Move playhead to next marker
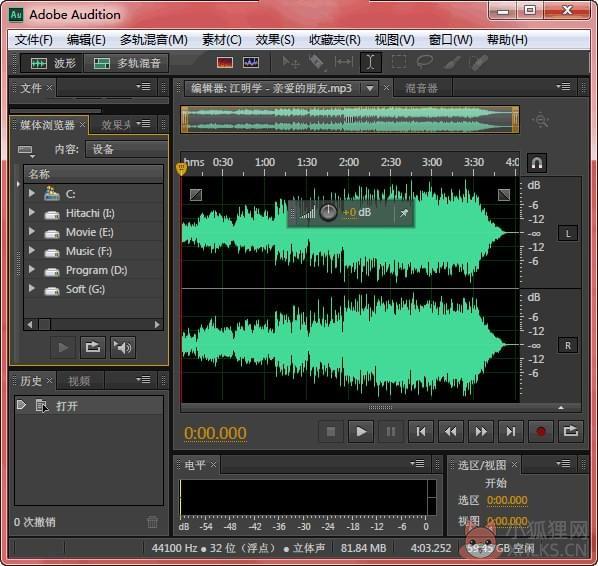 tap(510, 432)
